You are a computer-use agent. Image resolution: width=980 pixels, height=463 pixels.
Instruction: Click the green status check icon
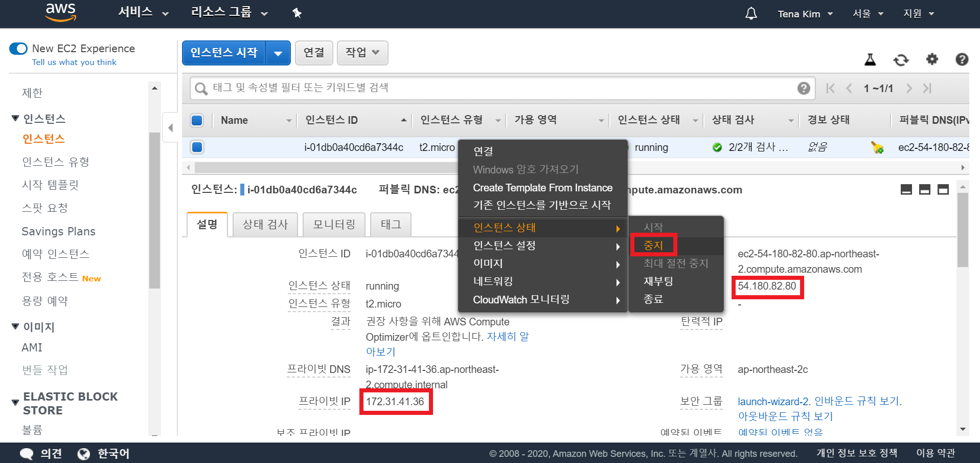(717, 147)
